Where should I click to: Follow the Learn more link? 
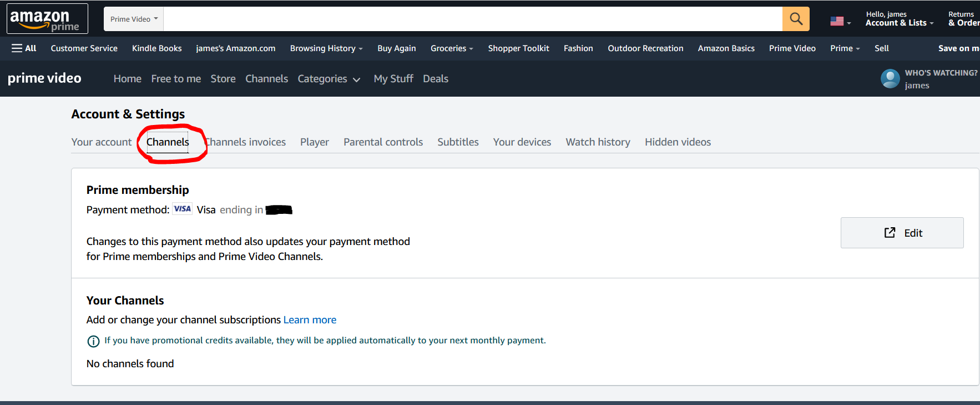(x=310, y=320)
